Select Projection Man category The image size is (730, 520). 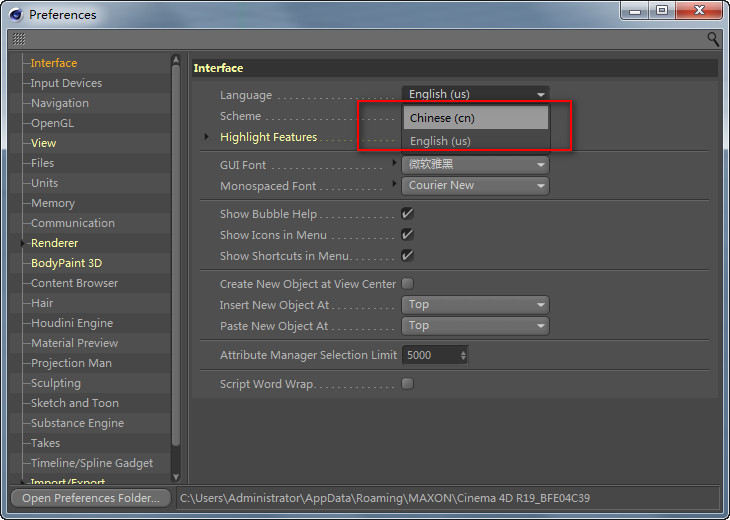[71, 363]
